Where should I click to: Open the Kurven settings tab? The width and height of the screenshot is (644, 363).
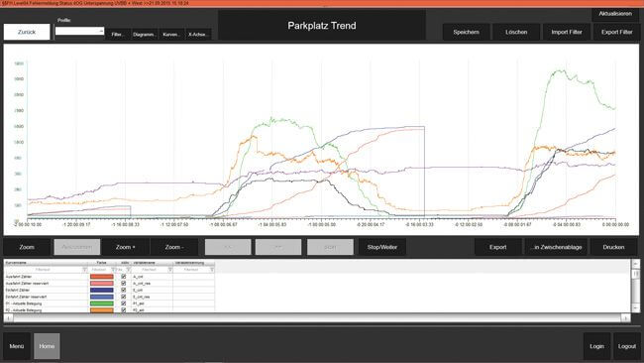click(171, 35)
